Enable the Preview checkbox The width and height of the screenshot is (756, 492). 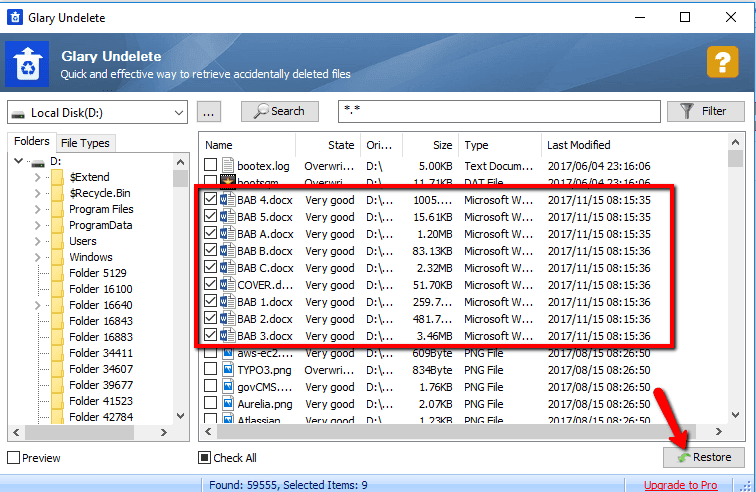point(14,458)
